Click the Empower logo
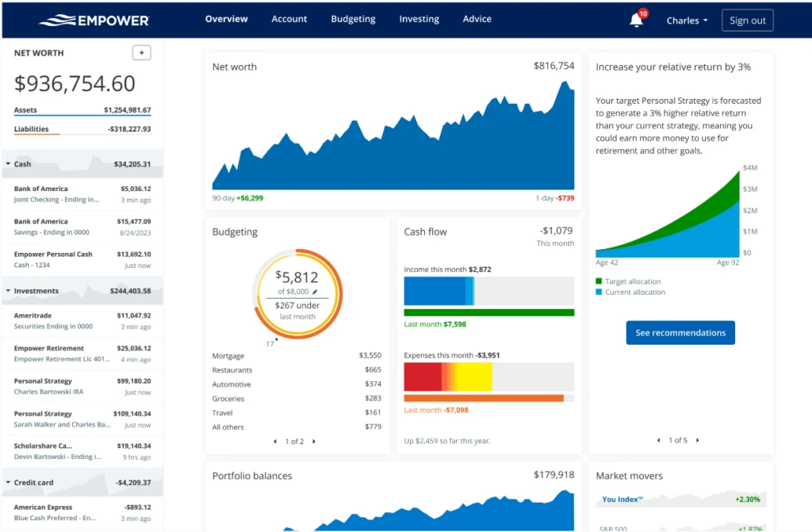This screenshot has height=532, width=812. (94, 20)
